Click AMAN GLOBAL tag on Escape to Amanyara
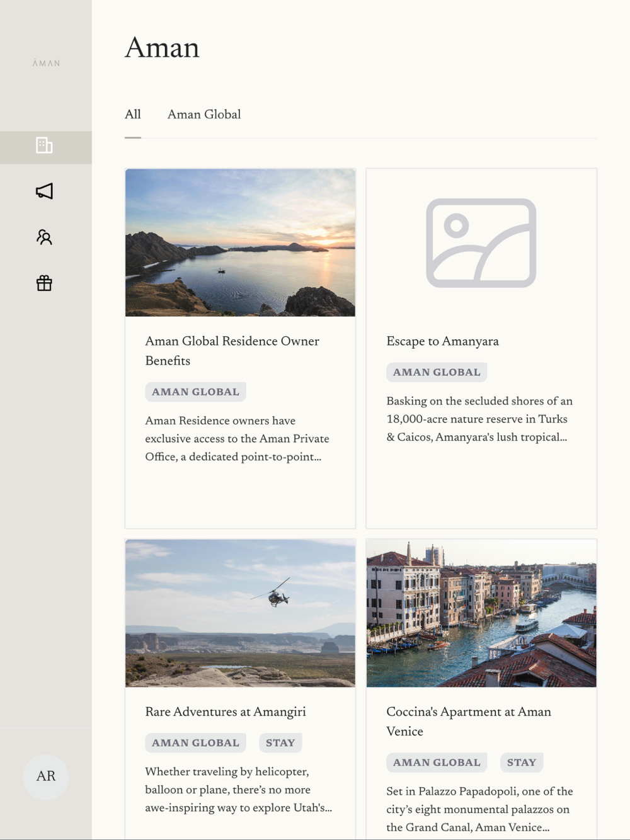The width and height of the screenshot is (630, 840). pos(437,372)
